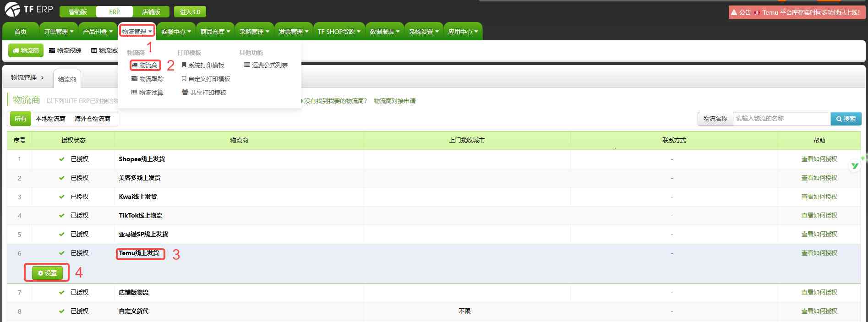Expand the 系统设置 dropdown menu

coord(424,32)
